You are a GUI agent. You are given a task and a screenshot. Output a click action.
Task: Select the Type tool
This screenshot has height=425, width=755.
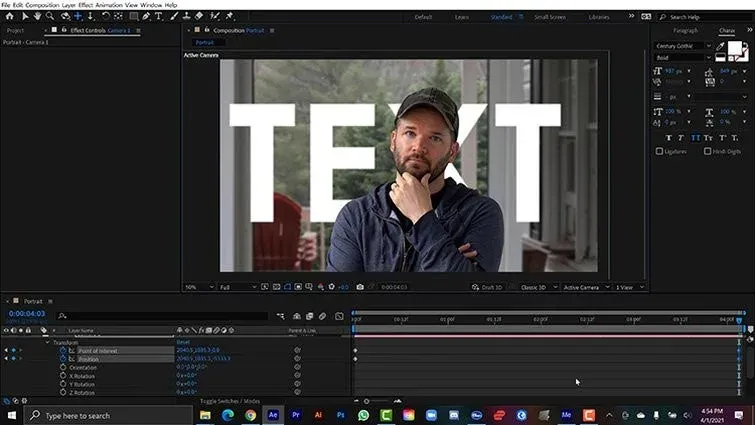(x=158, y=16)
